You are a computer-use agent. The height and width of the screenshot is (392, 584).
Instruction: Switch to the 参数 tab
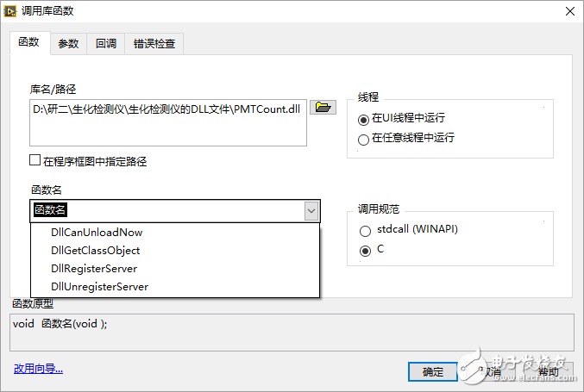coord(68,44)
